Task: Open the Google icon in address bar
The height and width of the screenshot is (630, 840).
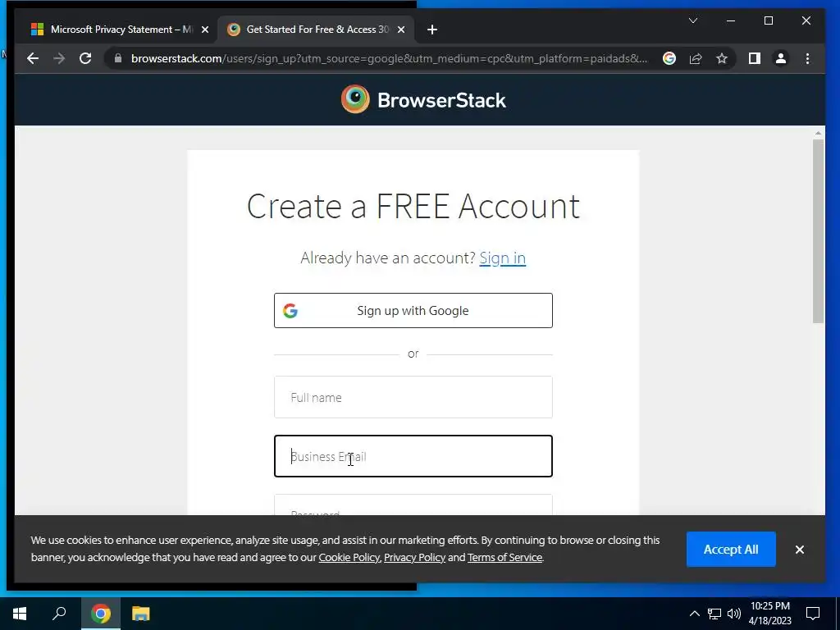Action: point(669,58)
